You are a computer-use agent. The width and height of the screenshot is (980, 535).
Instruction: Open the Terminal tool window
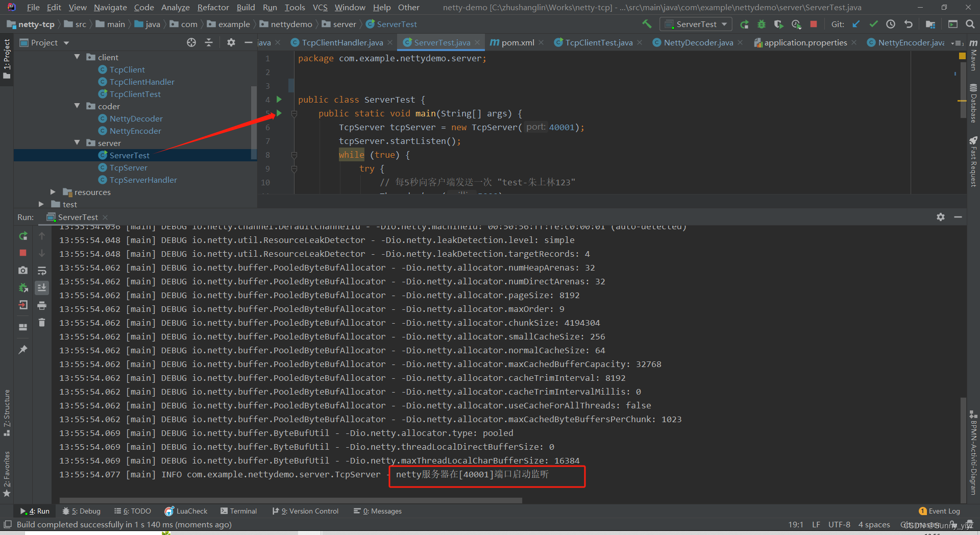pos(238,511)
